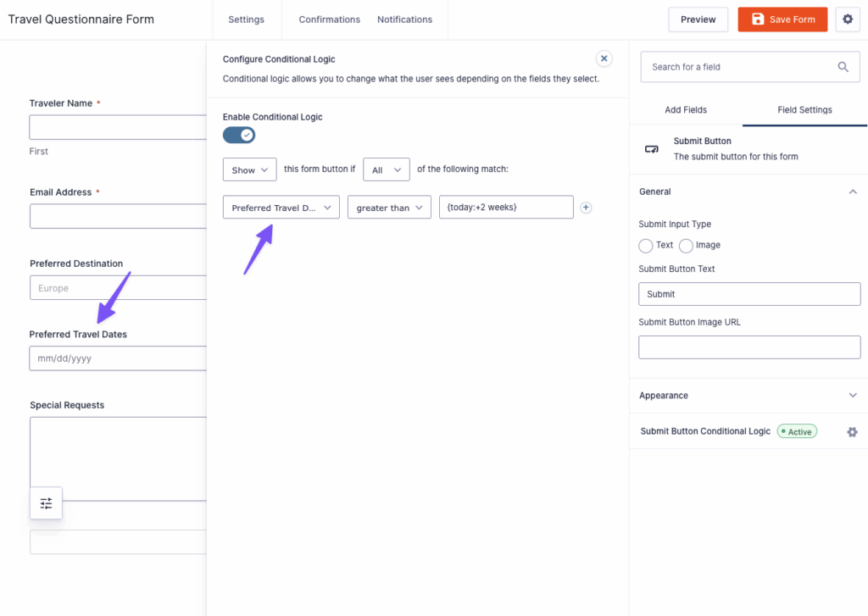
Task: Switch to the Confirmations tab
Action: point(329,19)
